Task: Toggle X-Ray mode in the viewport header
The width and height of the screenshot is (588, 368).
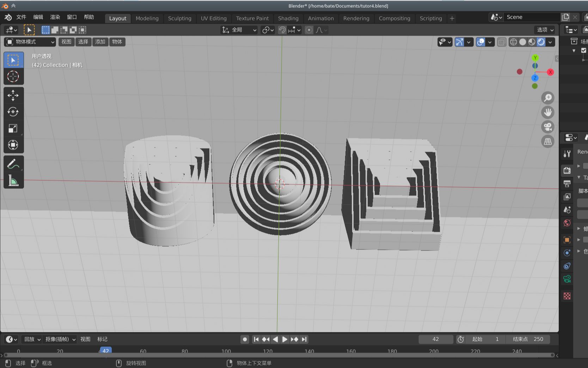Action: pyautogui.click(x=502, y=42)
